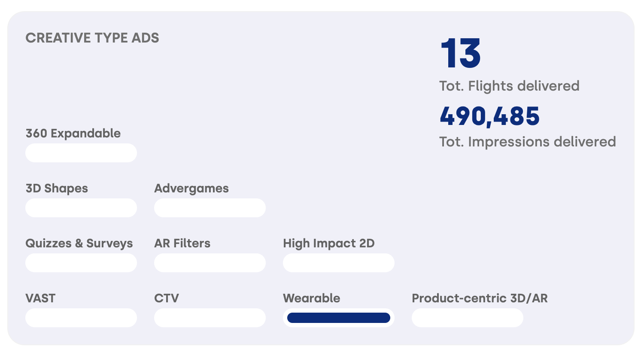
Task: Click the Advergames progress bar
Action: click(210, 208)
